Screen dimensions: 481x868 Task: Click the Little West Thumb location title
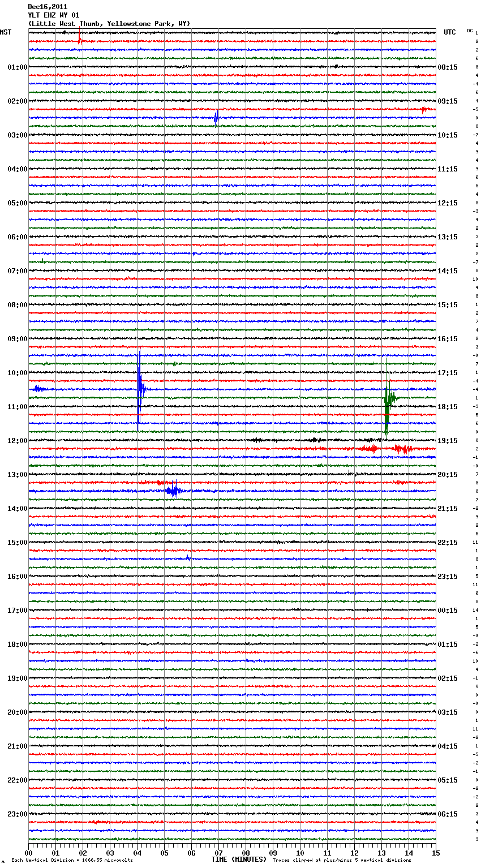point(109,24)
